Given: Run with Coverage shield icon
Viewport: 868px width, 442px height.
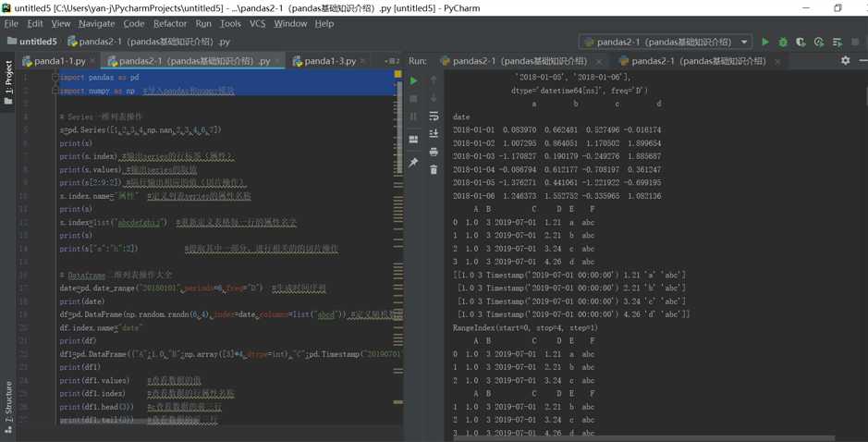Looking at the screenshot, I should tap(801, 42).
